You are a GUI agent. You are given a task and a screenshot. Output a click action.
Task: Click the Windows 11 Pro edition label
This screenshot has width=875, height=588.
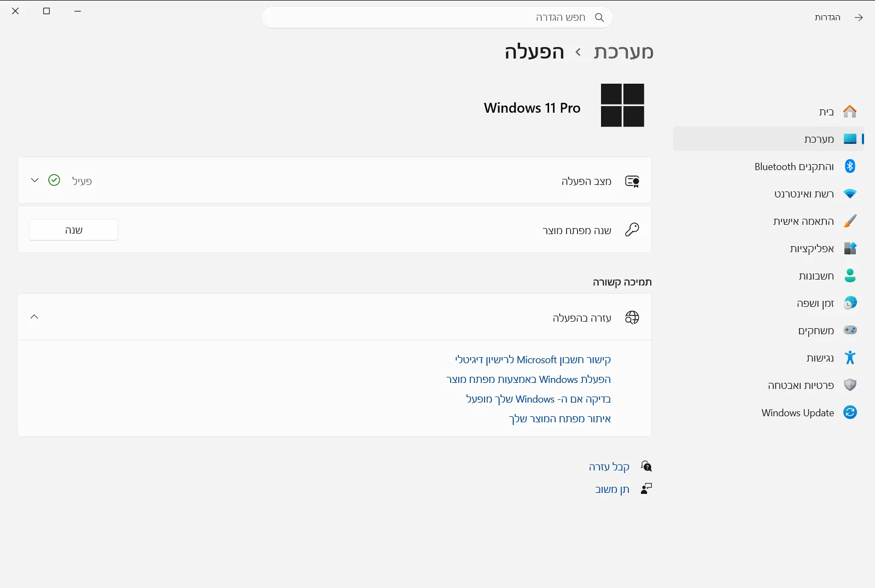pyautogui.click(x=532, y=108)
